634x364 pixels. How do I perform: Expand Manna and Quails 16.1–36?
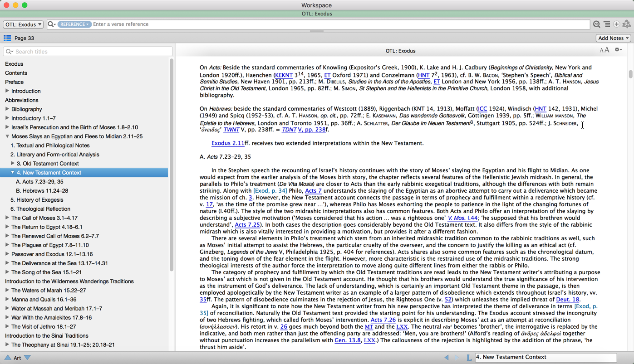pyautogui.click(x=7, y=300)
